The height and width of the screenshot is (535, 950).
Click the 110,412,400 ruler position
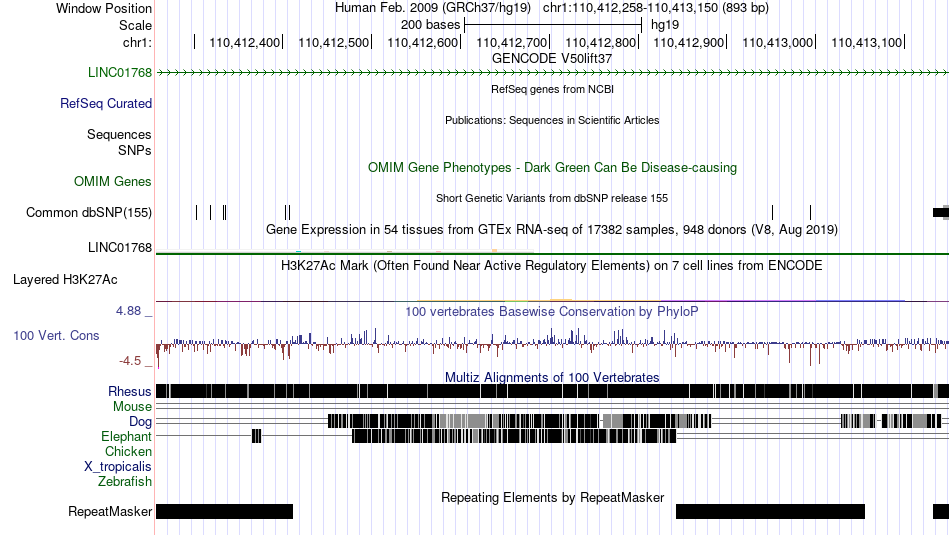tap(244, 42)
